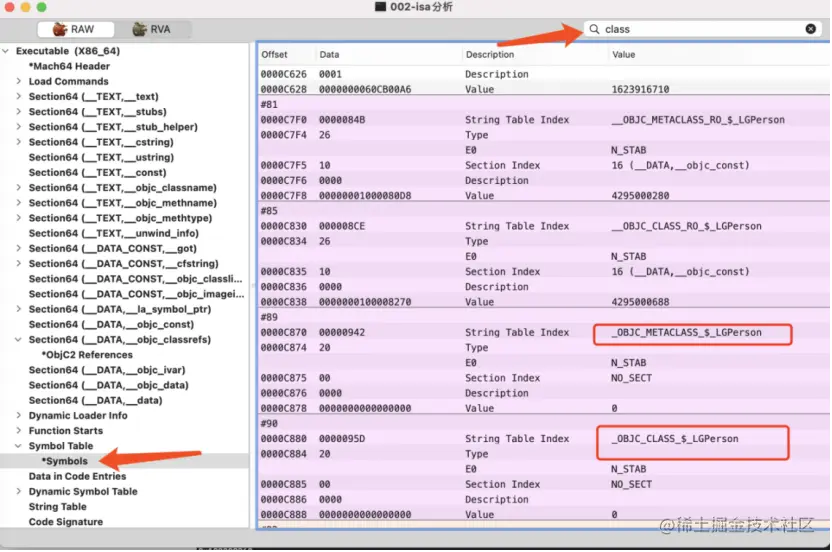Click value 4295000280 cell
The width and height of the screenshot is (832, 552).
point(640,196)
